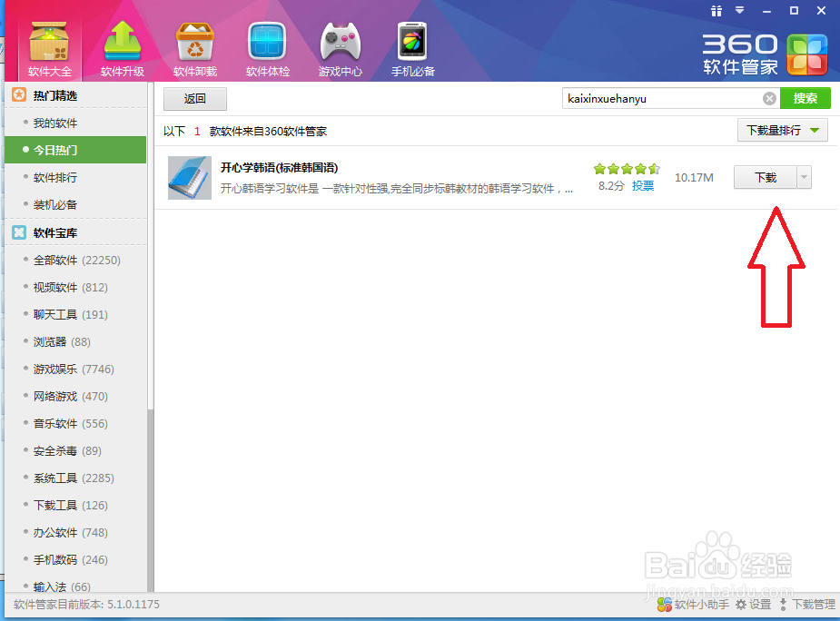Click the 下载 button for 开心学韩语
This screenshot has height=621, width=840.
point(765,177)
